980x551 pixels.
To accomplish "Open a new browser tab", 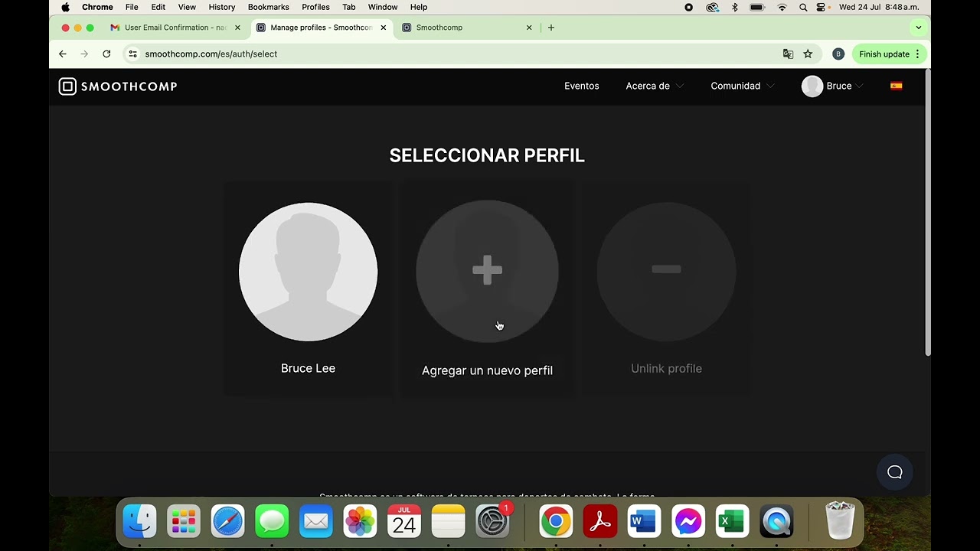I will [550, 28].
